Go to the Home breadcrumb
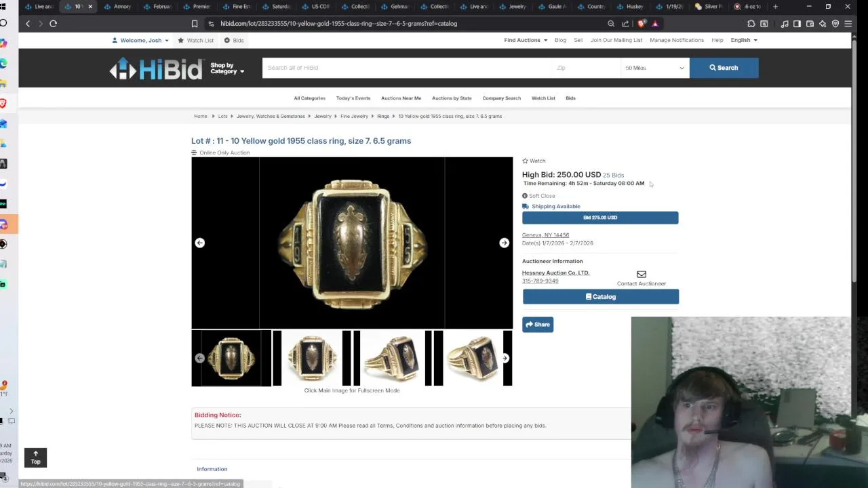 (200, 117)
